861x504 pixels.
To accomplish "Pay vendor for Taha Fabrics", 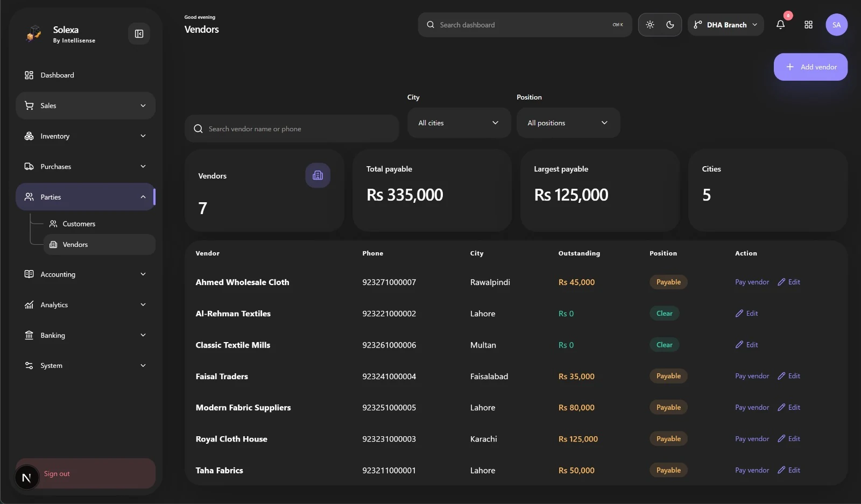I will (x=752, y=470).
